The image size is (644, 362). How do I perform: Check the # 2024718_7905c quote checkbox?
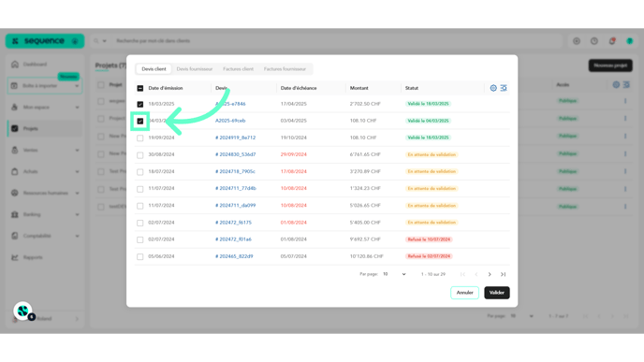140,172
